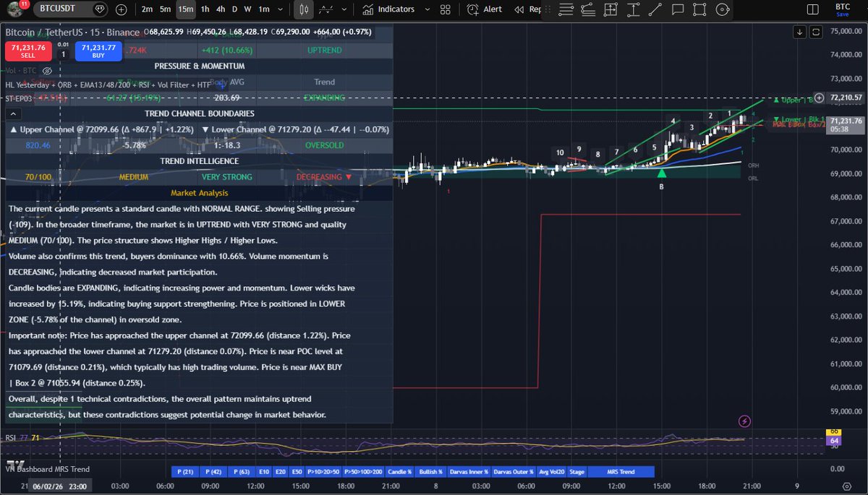Change the candlestick chart style

pos(305,9)
